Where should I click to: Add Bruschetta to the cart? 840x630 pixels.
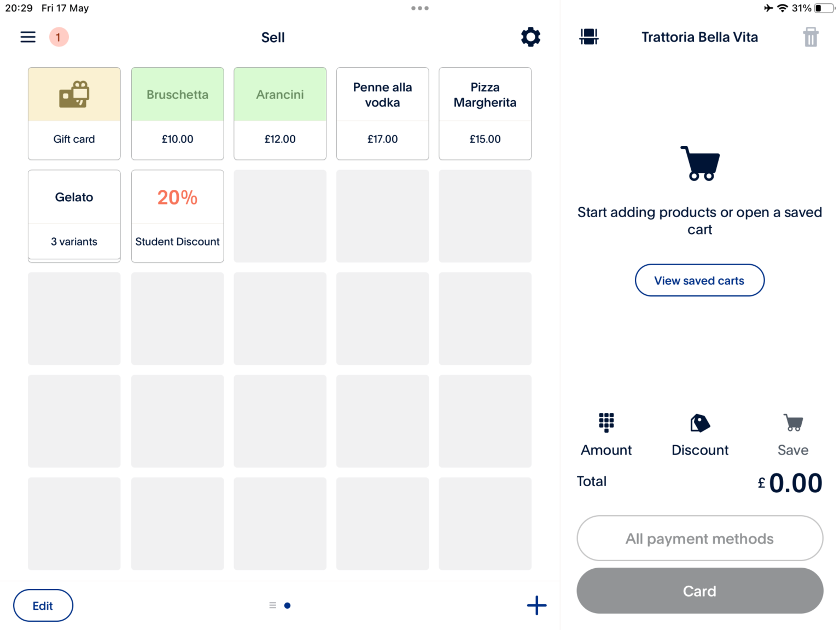[x=177, y=113]
